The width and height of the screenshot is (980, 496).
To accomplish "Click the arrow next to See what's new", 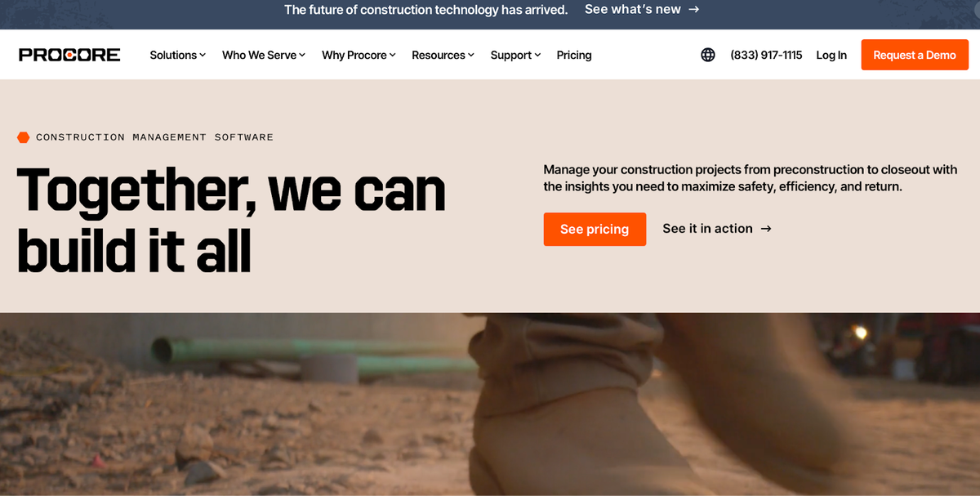I will pos(694,9).
